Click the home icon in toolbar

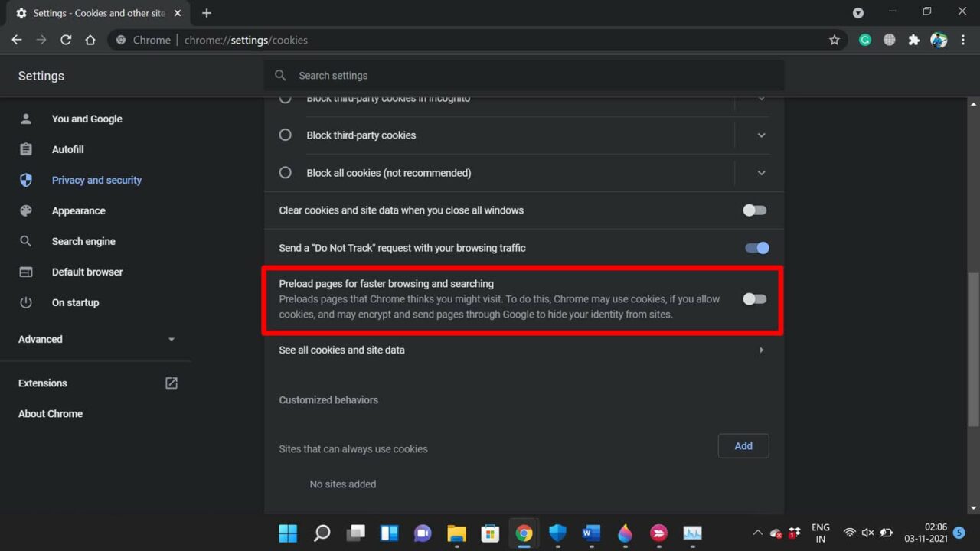tap(90, 40)
